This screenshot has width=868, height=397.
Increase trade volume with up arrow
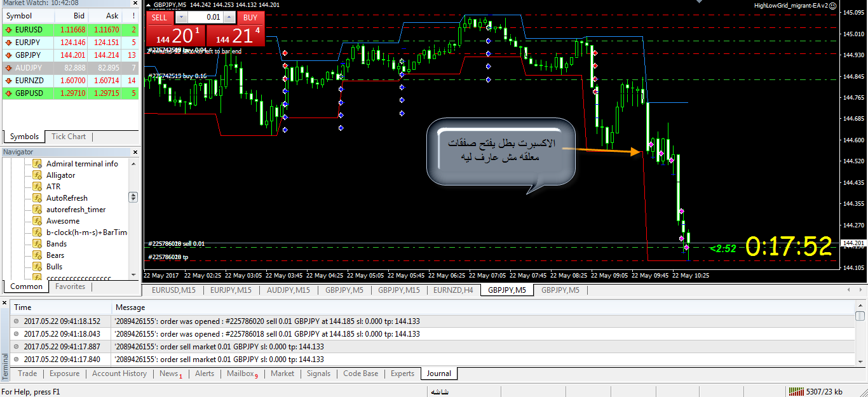coord(229,17)
